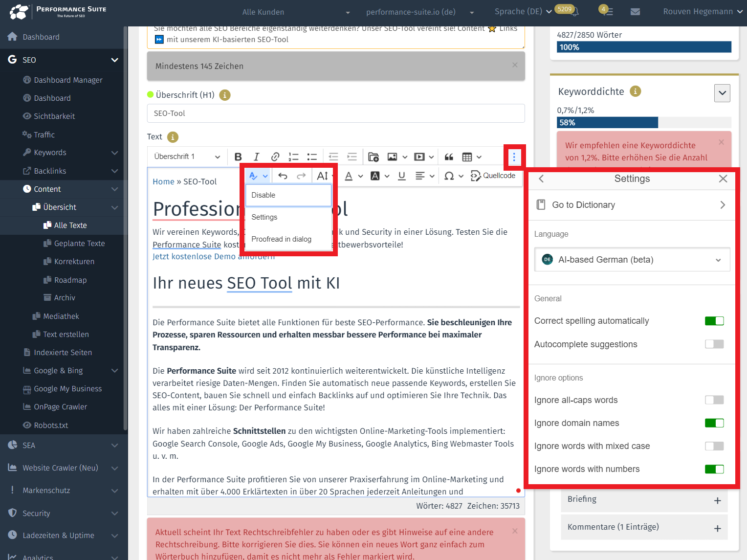Follow the Home breadcrumb link
The image size is (747, 560).
point(163,182)
